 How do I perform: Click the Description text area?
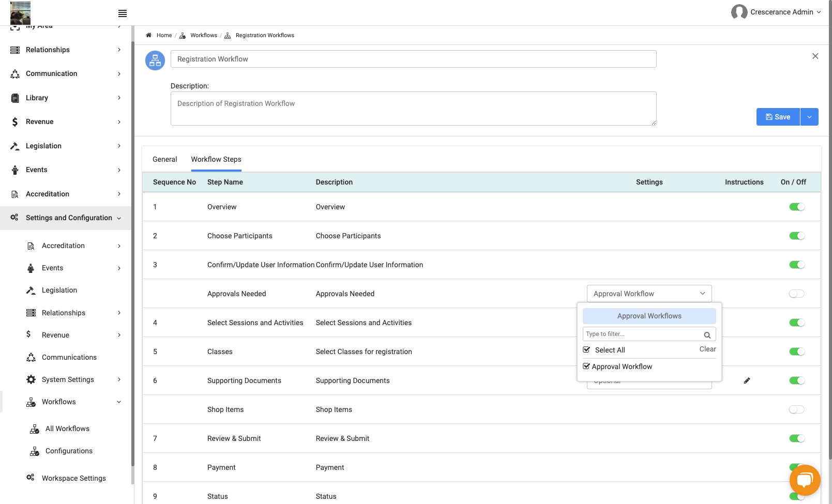[414, 109]
